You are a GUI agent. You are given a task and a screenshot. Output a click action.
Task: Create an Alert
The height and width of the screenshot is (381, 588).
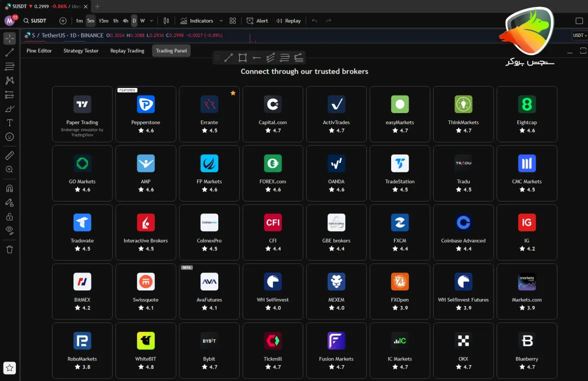coord(257,20)
